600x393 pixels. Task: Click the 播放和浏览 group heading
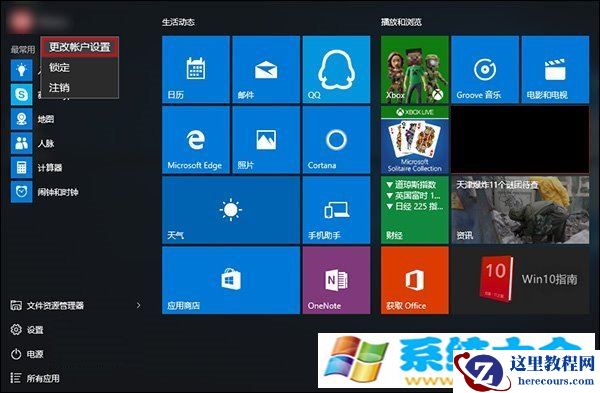pyautogui.click(x=401, y=22)
